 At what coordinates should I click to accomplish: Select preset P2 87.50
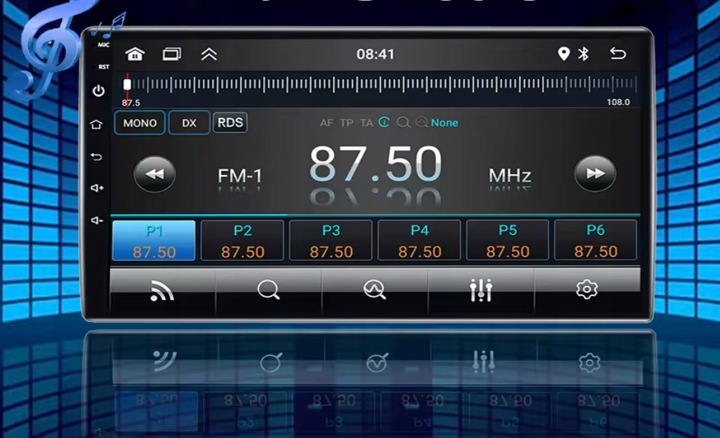242,241
